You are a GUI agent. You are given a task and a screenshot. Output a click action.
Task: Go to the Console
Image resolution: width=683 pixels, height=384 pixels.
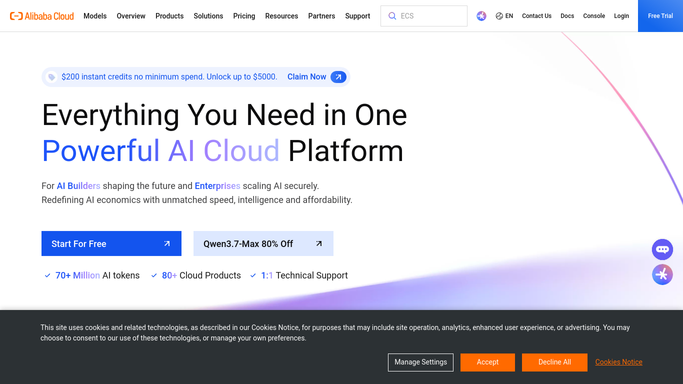(x=594, y=16)
